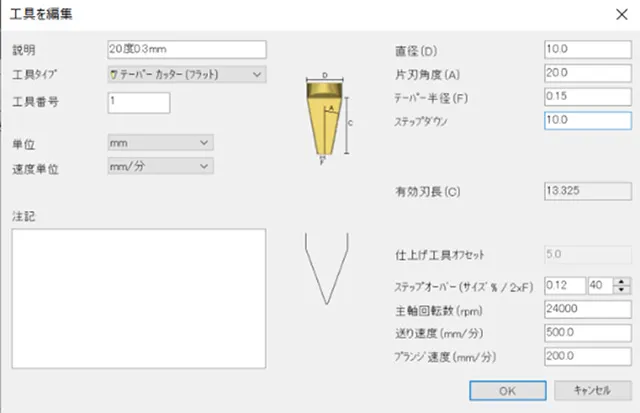Screen dimensions: 640x413
Task: Decrease the stepover percent with down arrow
Action: 622,291
